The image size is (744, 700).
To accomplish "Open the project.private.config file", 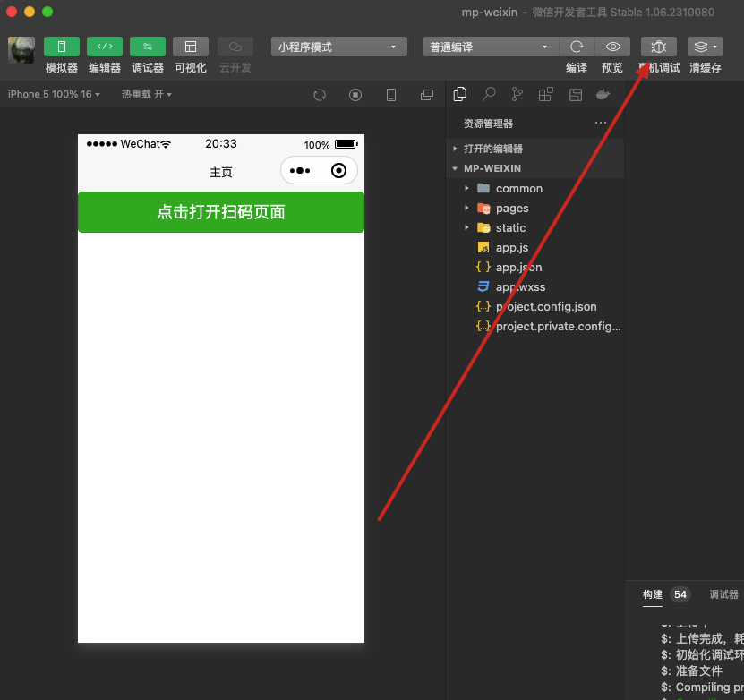I will point(535,327).
